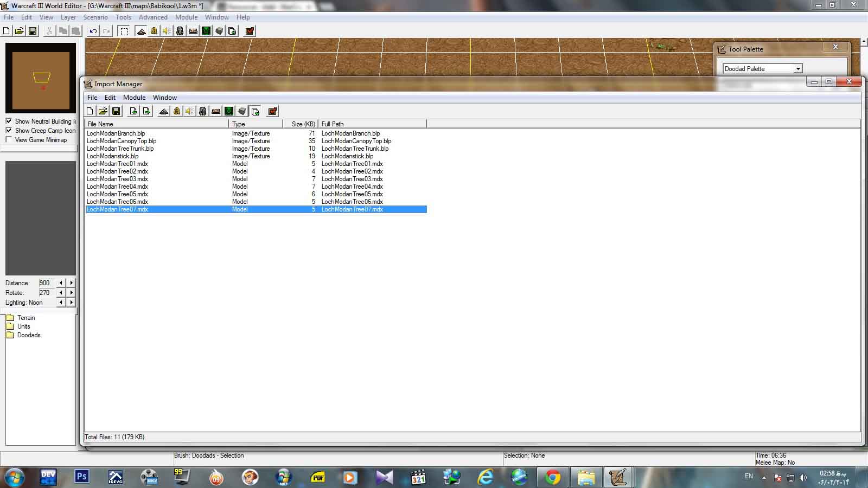
Task: Open Campaign Editor from World Editor toolbar
Action: [x=193, y=31]
